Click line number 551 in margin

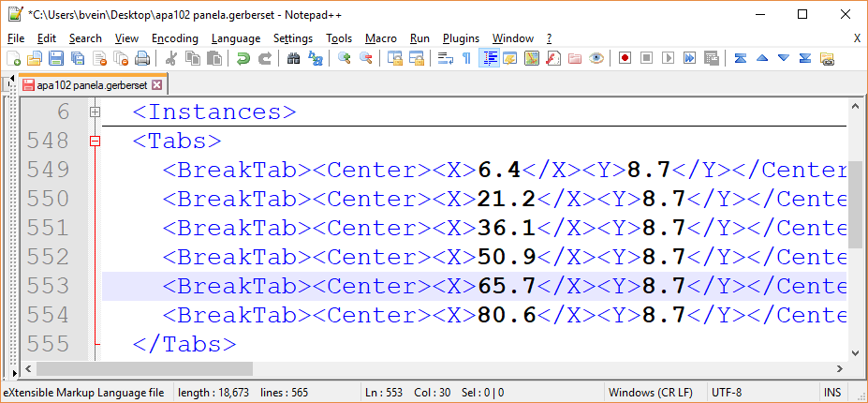(x=48, y=228)
